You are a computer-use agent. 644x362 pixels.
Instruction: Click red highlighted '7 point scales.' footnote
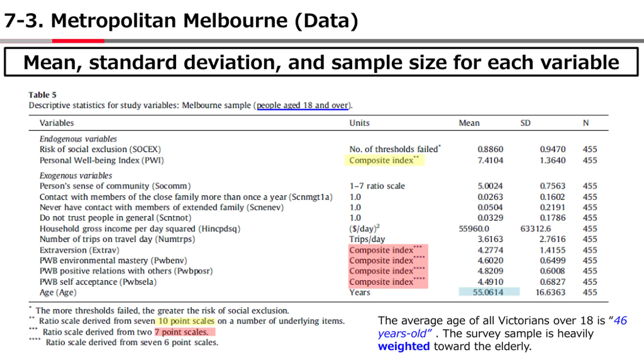pyautogui.click(x=185, y=332)
